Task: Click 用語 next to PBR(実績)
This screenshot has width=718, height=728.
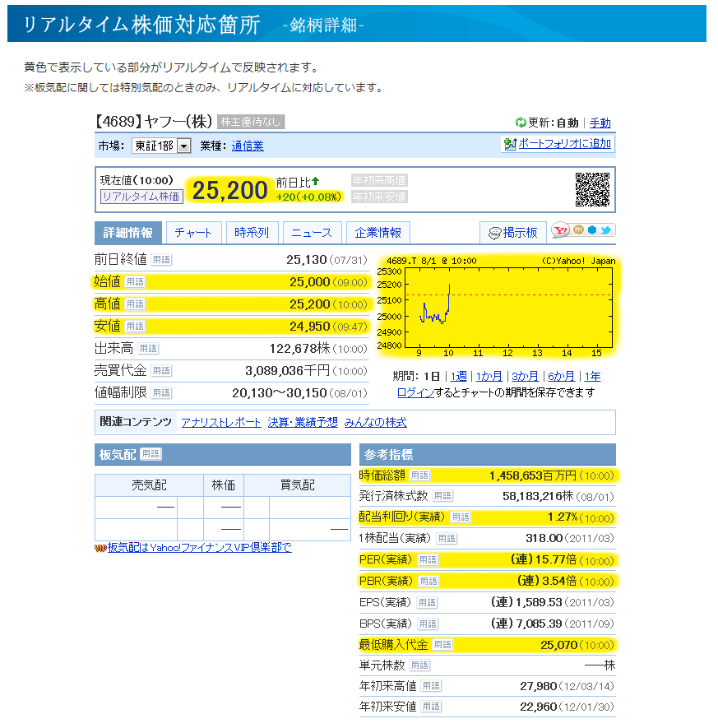Action: (x=428, y=582)
